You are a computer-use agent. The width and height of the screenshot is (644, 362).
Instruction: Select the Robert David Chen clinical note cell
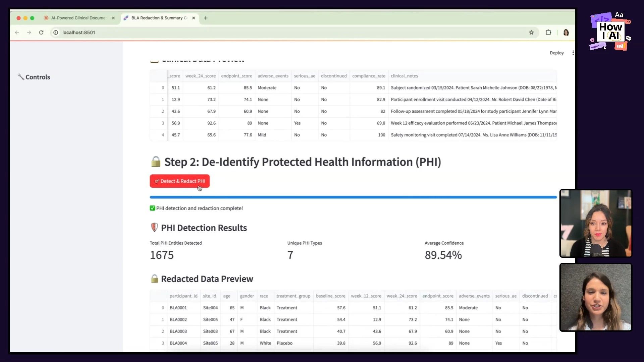(x=473, y=100)
